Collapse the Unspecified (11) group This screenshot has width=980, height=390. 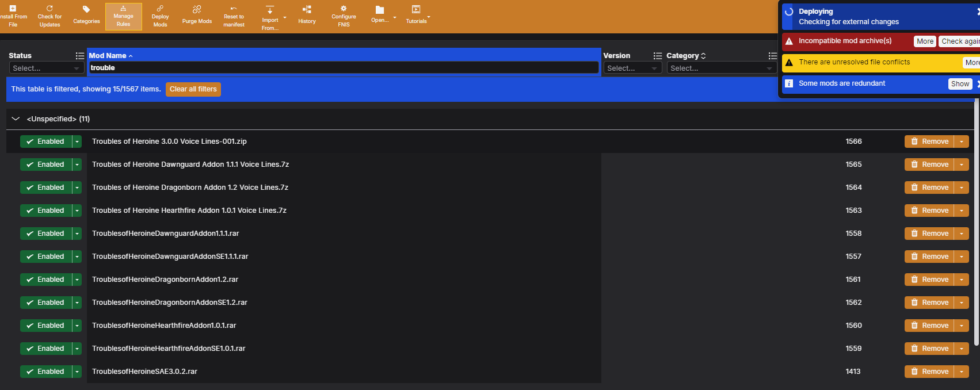click(x=16, y=119)
